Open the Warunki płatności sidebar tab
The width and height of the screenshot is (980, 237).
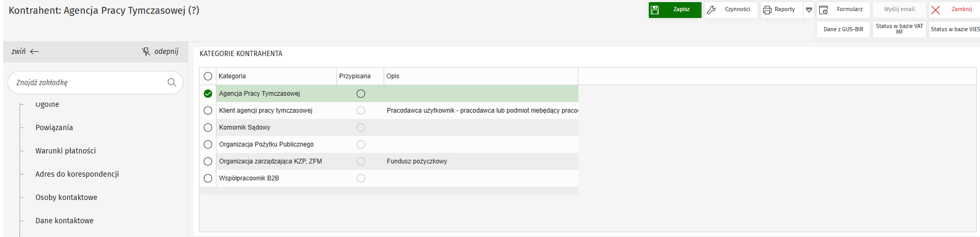[x=66, y=151]
